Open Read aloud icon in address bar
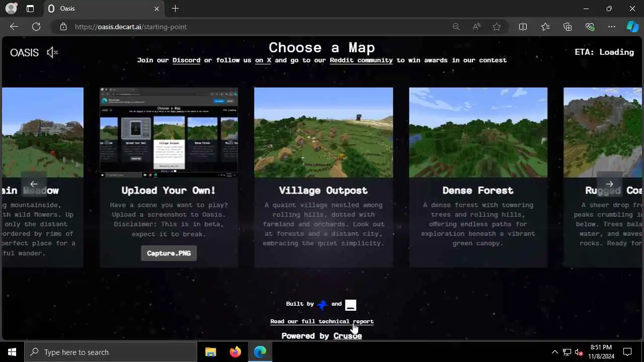644x362 pixels. 476,27
